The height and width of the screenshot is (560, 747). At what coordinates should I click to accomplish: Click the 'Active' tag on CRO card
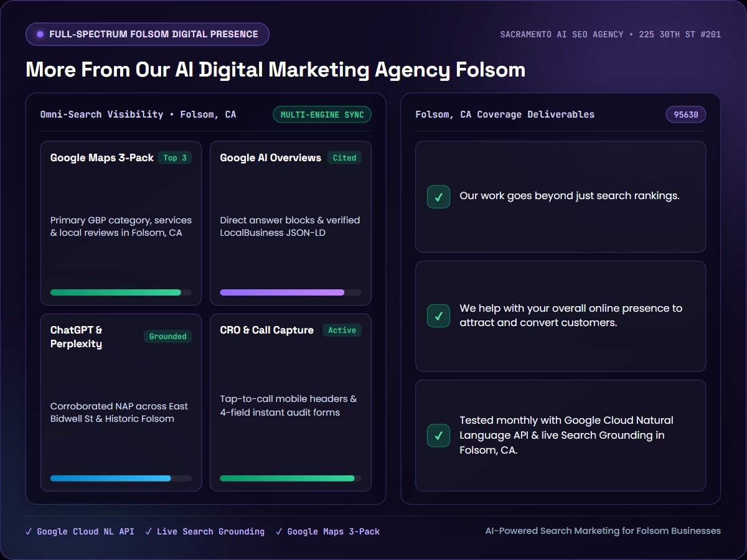point(342,330)
